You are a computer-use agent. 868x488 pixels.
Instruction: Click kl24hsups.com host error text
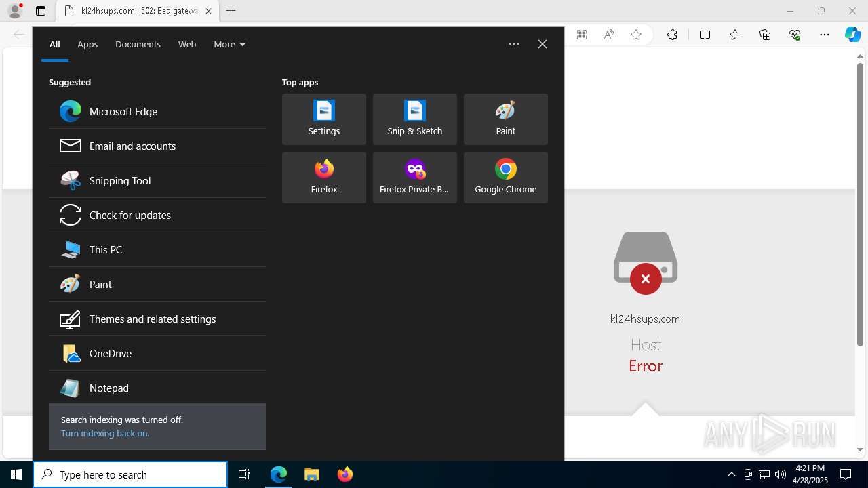[x=645, y=319]
